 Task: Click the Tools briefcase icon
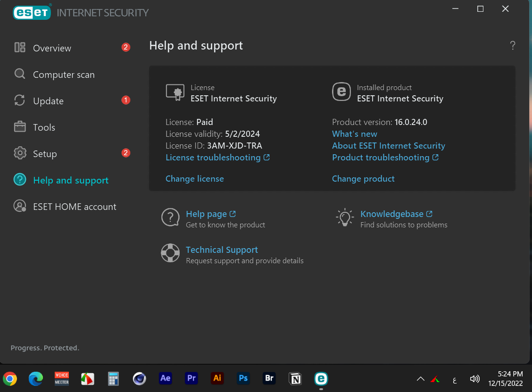pos(20,126)
